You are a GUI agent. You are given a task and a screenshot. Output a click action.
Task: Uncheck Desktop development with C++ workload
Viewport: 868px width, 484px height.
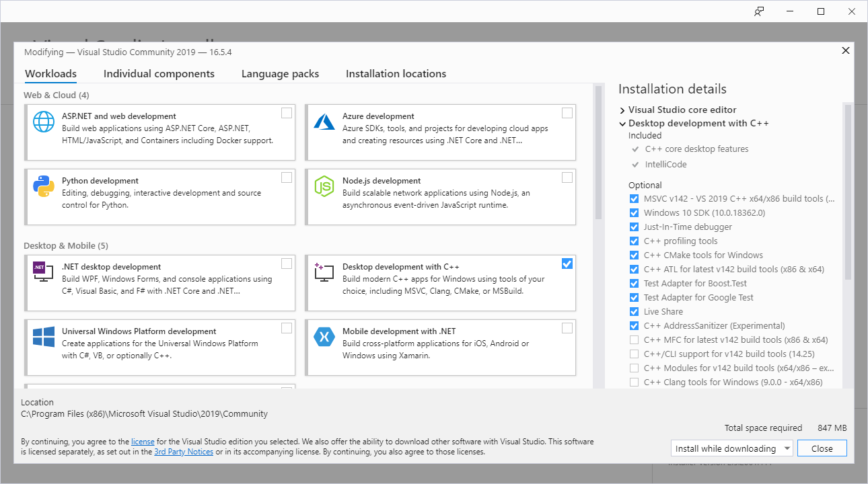point(567,264)
